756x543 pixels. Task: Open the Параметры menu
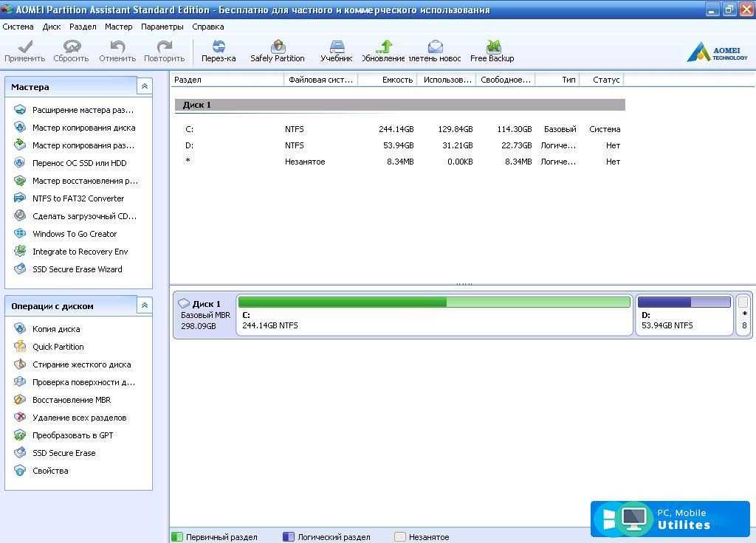click(162, 27)
